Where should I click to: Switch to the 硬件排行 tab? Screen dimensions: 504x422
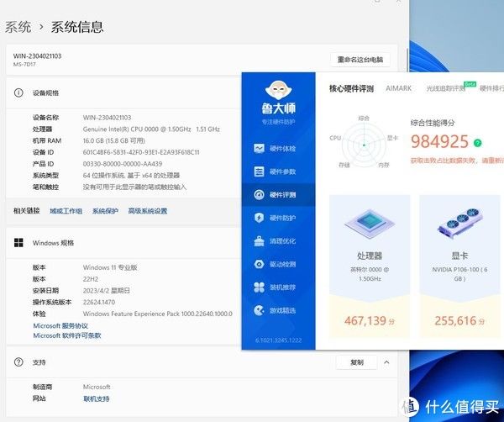(491, 88)
